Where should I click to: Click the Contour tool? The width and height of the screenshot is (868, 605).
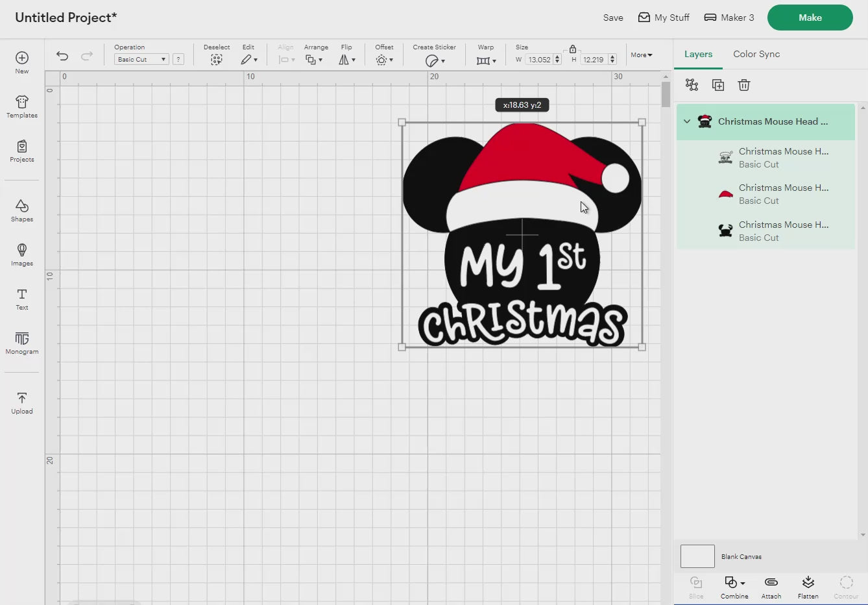click(x=846, y=587)
